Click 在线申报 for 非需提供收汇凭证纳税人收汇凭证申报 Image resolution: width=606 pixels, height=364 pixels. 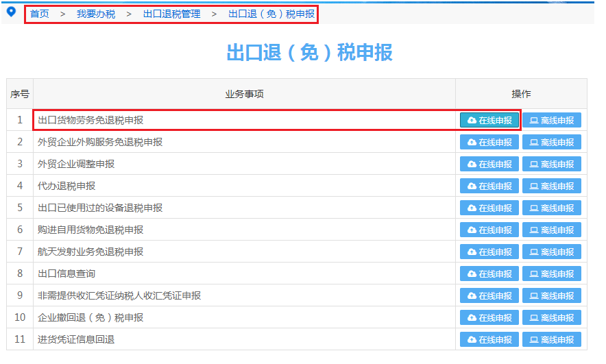[489, 295]
